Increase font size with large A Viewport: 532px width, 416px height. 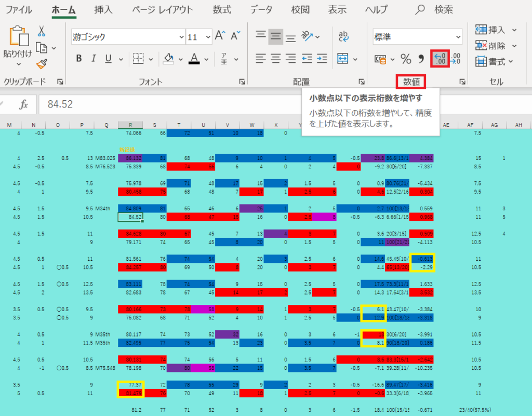(220, 35)
